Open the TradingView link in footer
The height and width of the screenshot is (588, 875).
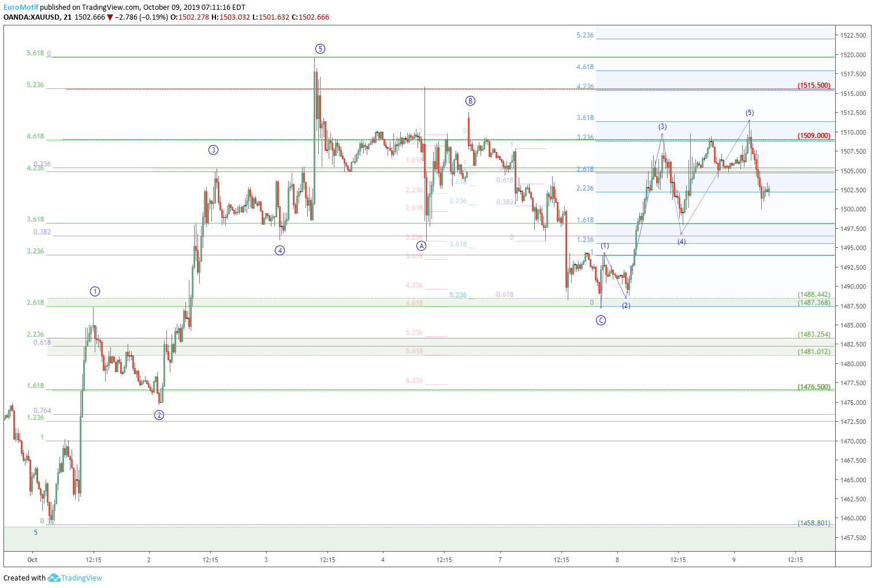tap(81, 578)
